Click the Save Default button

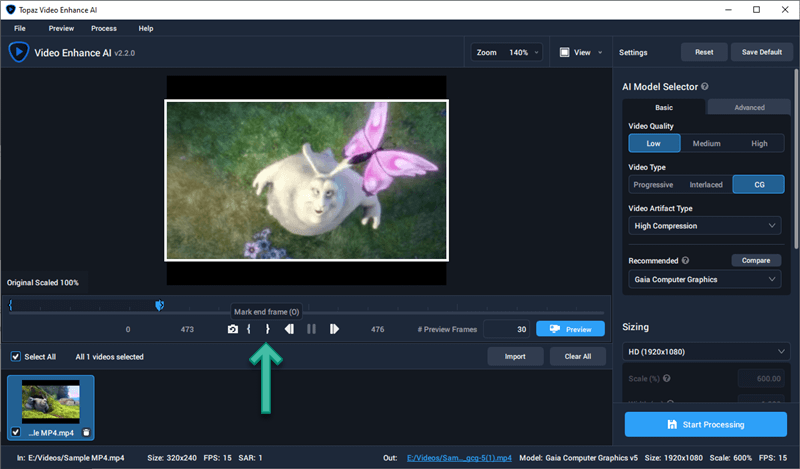click(x=762, y=52)
